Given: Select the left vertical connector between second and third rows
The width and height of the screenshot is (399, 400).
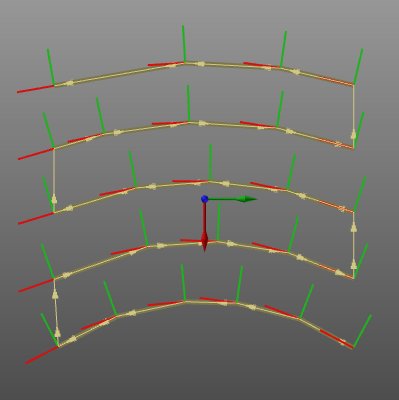Looking at the screenshot, I should 54,180.
